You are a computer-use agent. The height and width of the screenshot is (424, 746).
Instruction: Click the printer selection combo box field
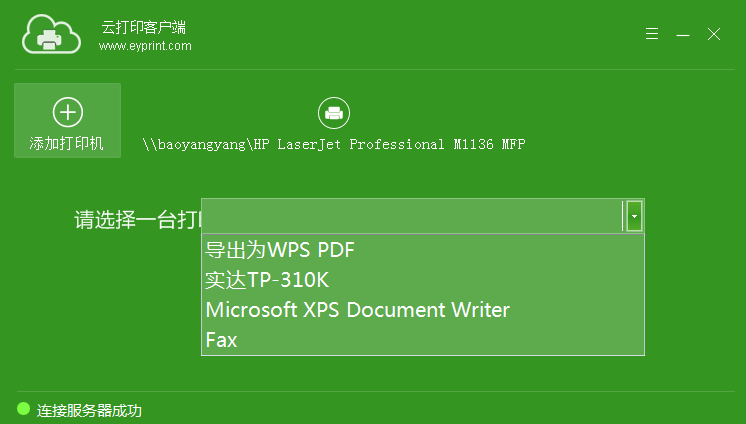pyautogui.click(x=412, y=216)
